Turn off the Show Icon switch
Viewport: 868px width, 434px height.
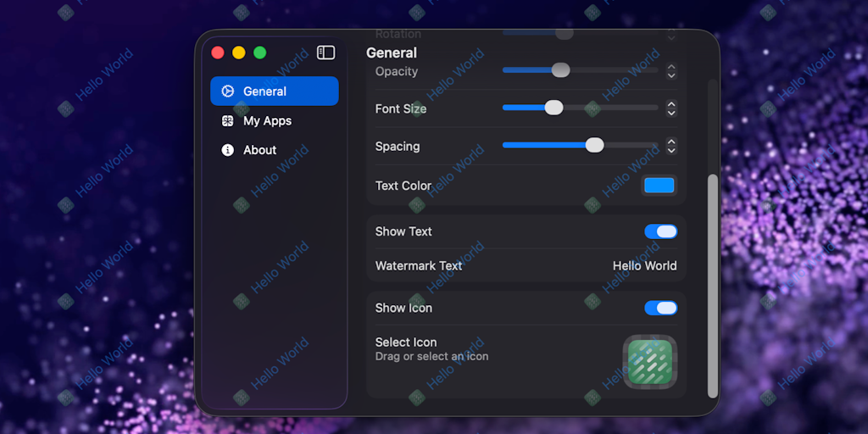tap(660, 308)
